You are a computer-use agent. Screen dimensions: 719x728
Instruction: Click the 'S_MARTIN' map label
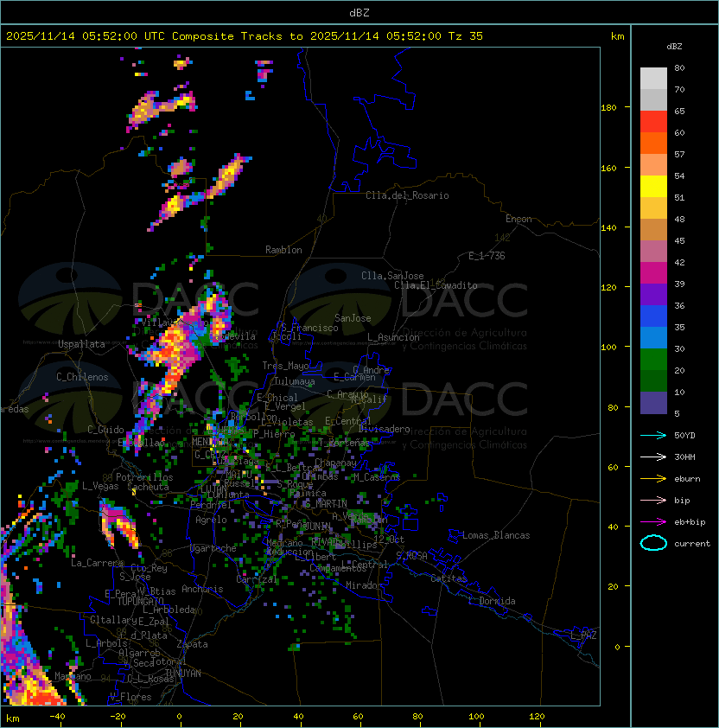coord(327,504)
